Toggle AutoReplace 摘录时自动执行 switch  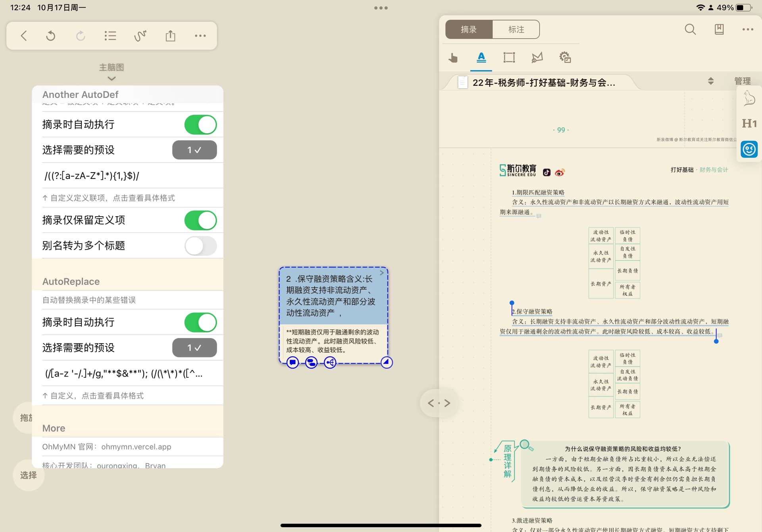[x=200, y=322]
